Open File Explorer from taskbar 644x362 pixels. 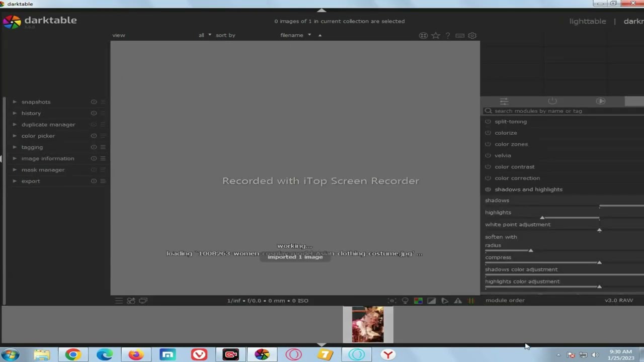[42, 355]
